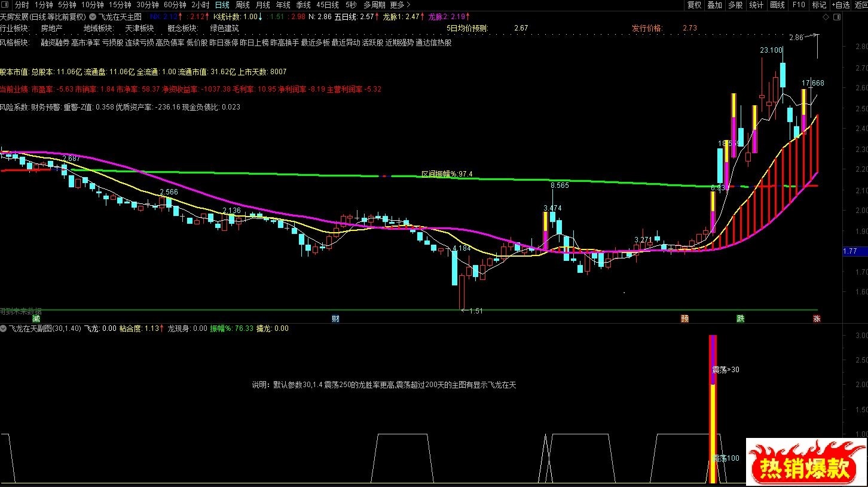Click the 跌 marker on timeline

741,319
